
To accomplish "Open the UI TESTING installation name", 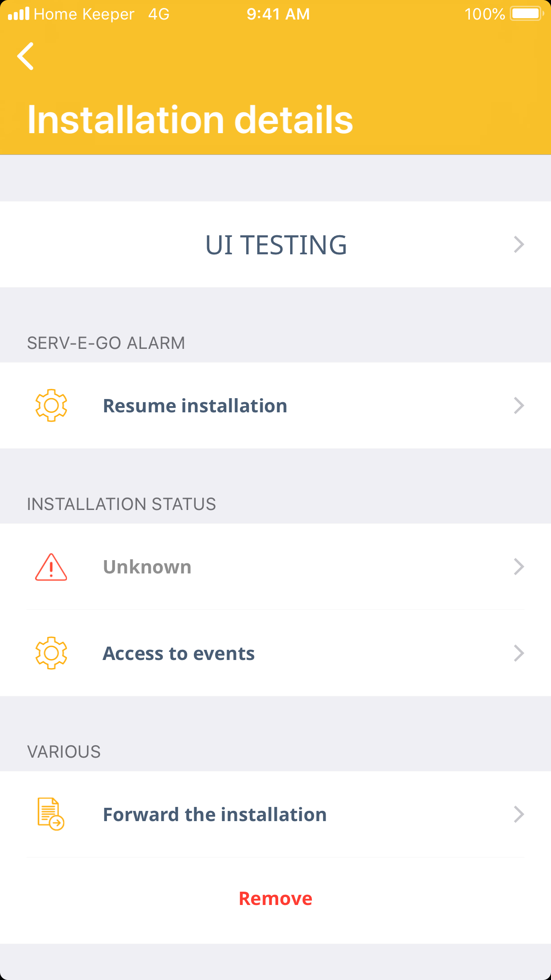I will (275, 245).
